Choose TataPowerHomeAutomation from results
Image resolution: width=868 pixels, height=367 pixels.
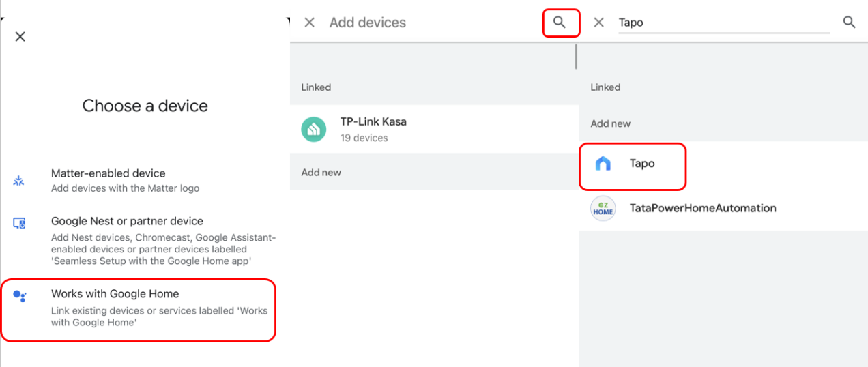[x=703, y=208]
